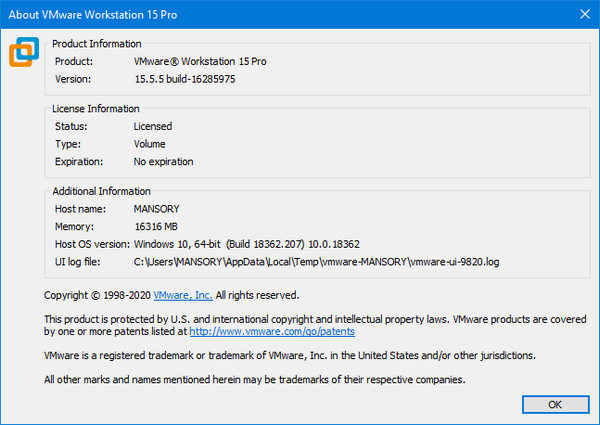Click the VMware Workstation 15 Pro product name
Image resolution: width=600 pixels, height=425 pixels.
(200, 62)
